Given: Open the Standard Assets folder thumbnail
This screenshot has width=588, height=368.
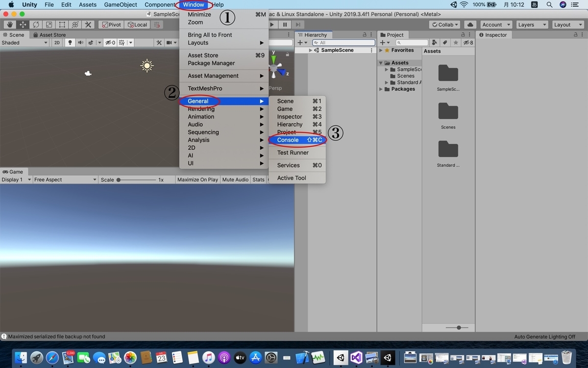Looking at the screenshot, I should tap(448, 150).
